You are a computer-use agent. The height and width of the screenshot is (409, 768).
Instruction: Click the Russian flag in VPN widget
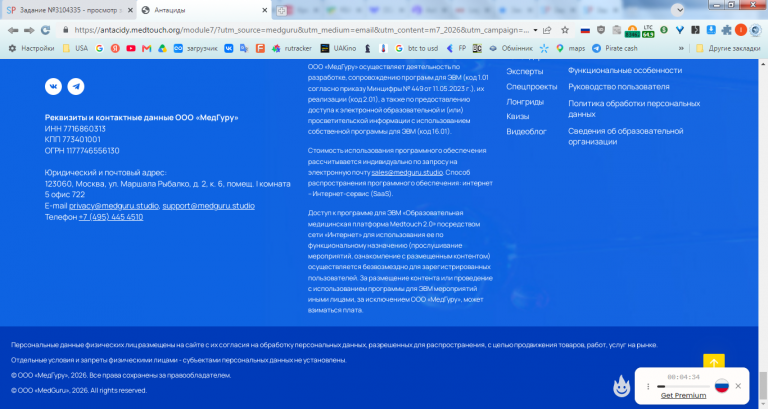pos(721,385)
